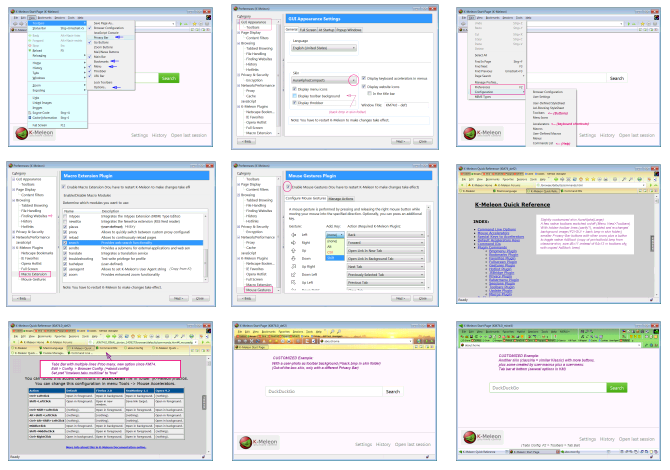Viewport: 670px width, 470px height.
Task: Click DuckDuckGo search field in the photo-toolbar window
Action: click(x=323, y=391)
